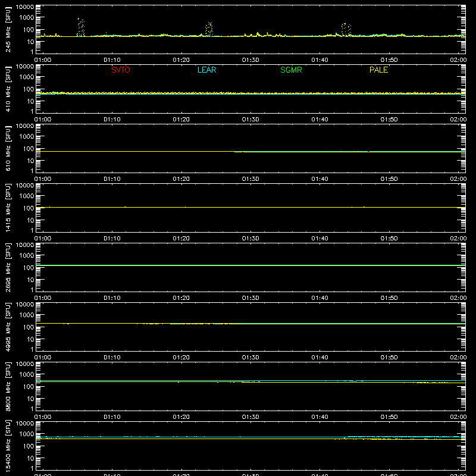The width and height of the screenshot is (476, 476).
Task: Click the yellow PALE station label
Action: coord(378,70)
